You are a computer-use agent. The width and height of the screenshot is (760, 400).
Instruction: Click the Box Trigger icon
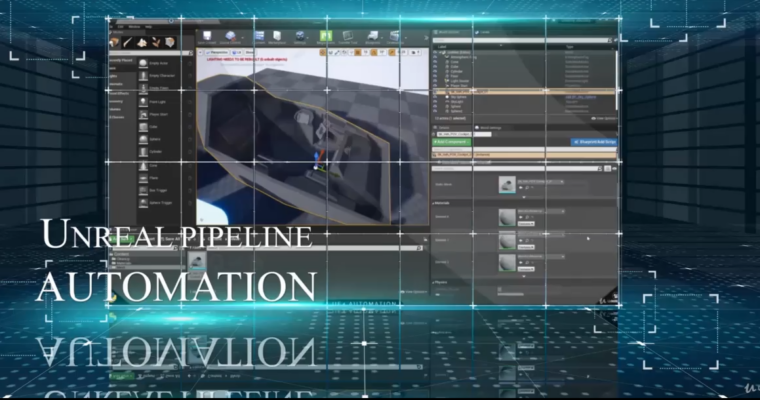[x=143, y=190]
